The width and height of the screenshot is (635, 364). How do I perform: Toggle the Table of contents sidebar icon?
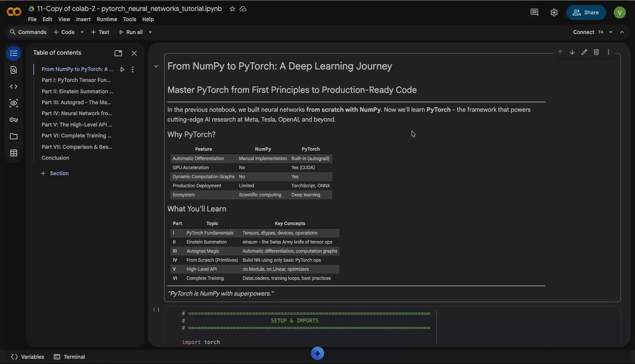tap(14, 53)
